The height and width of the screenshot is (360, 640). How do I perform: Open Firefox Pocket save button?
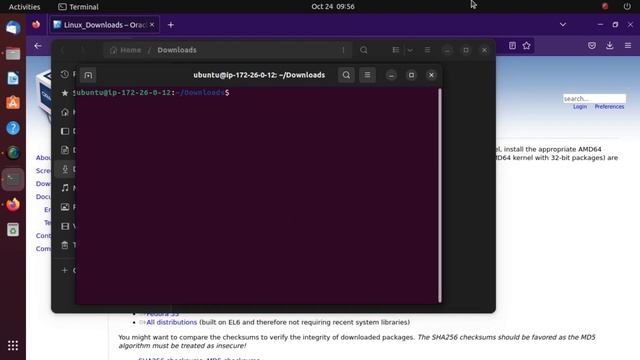click(592, 46)
